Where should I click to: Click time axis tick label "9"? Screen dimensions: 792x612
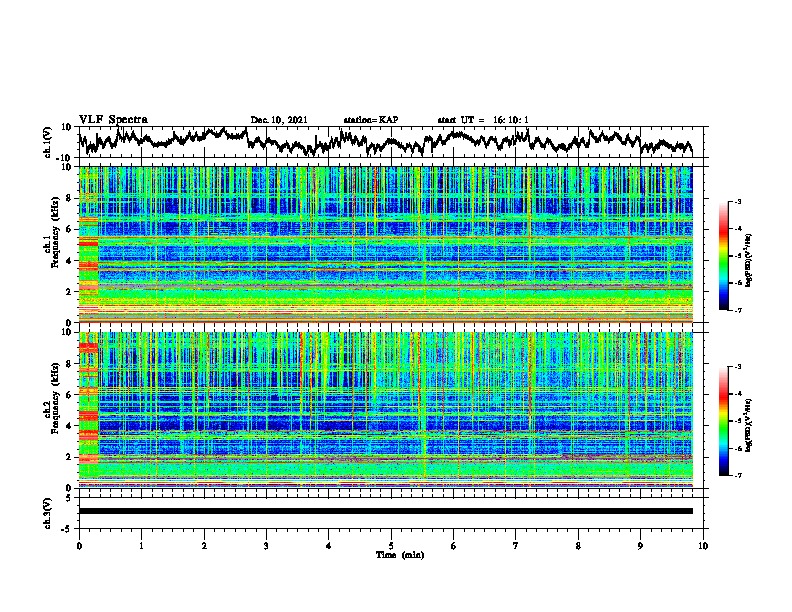point(640,546)
